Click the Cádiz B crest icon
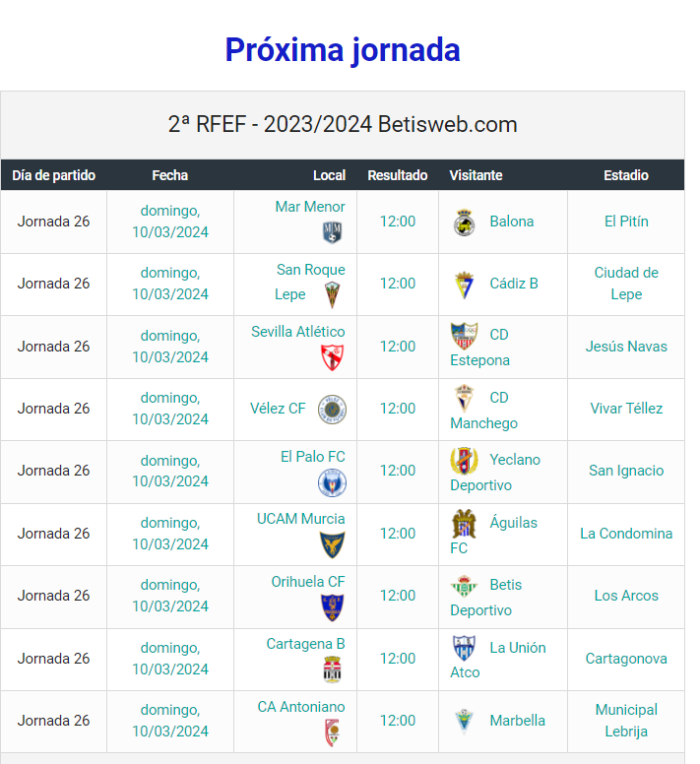 pos(465,286)
